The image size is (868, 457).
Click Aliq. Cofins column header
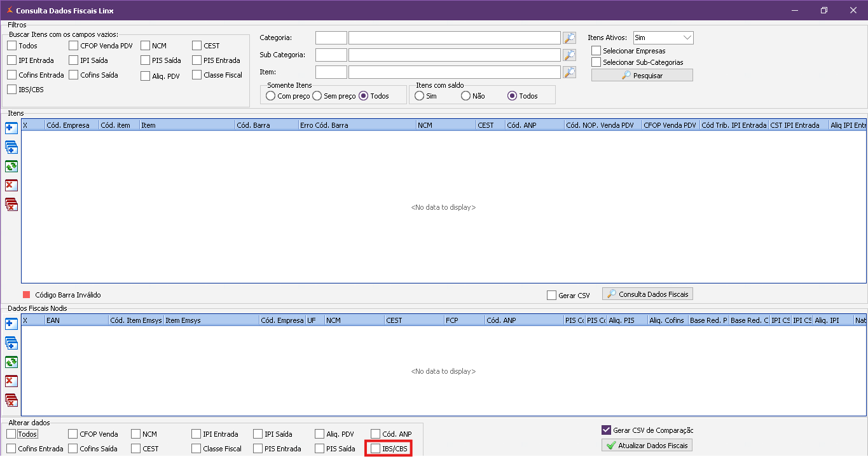pos(668,320)
